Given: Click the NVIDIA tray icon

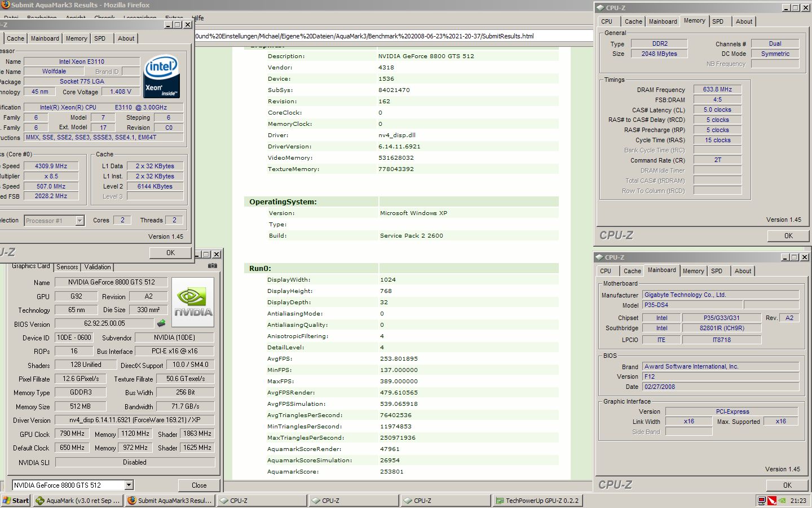Looking at the screenshot, I should point(783,501).
